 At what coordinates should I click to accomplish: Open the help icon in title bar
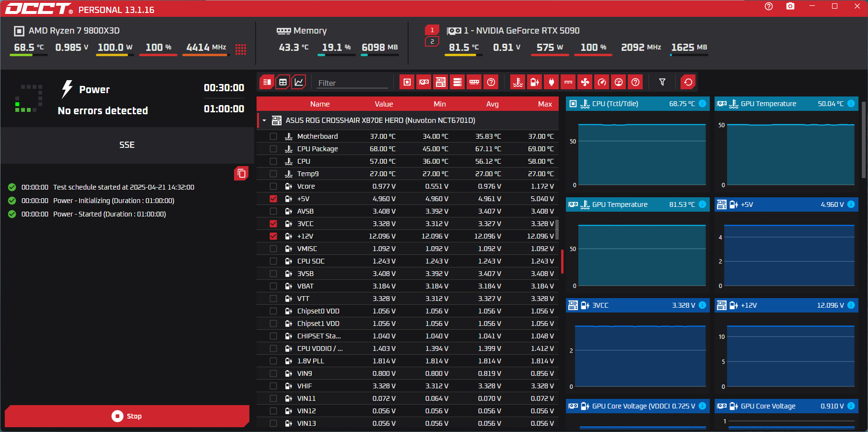coord(769,6)
